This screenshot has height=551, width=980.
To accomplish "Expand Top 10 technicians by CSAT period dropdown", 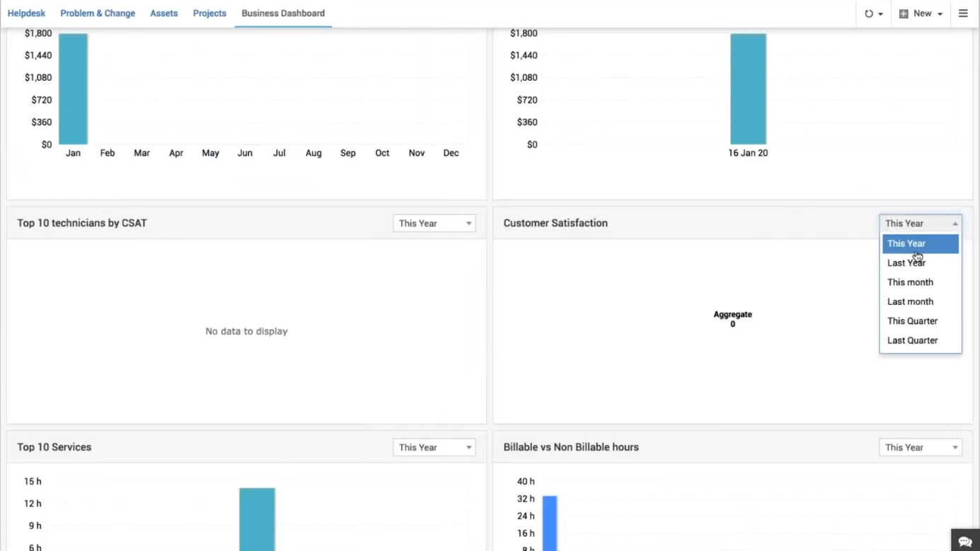I will point(434,224).
